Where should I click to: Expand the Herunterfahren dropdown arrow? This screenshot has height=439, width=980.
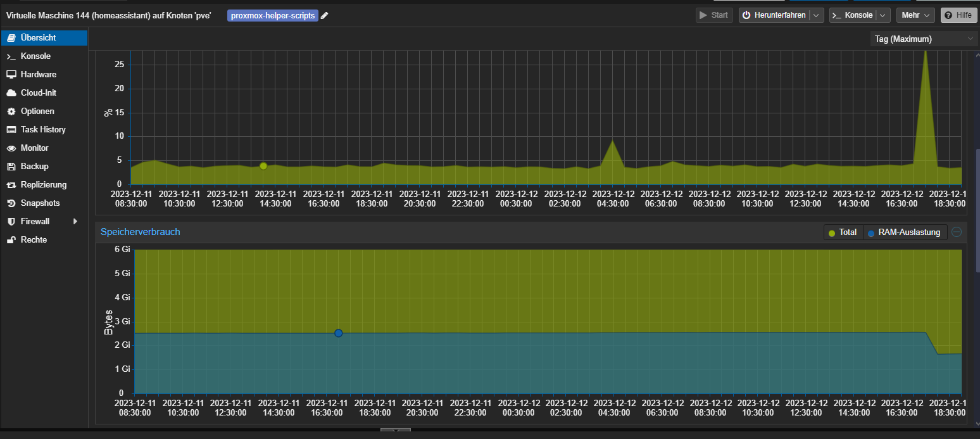[817, 15]
